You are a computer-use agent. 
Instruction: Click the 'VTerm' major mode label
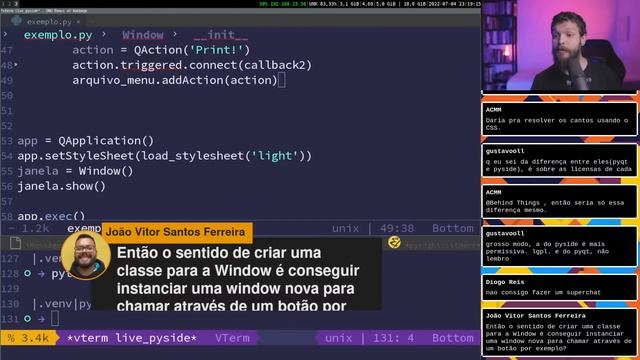[x=232, y=338]
